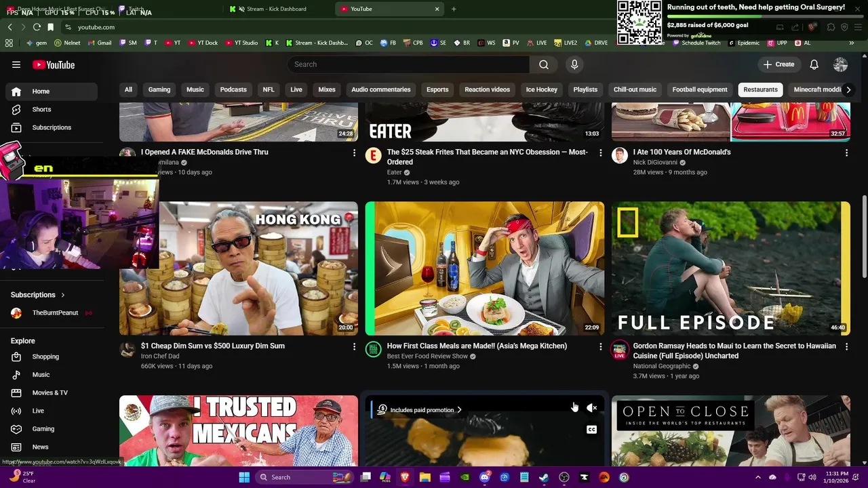The height and width of the screenshot is (488, 868).
Task: Open OBS Studio from taskbar
Action: point(564,477)
